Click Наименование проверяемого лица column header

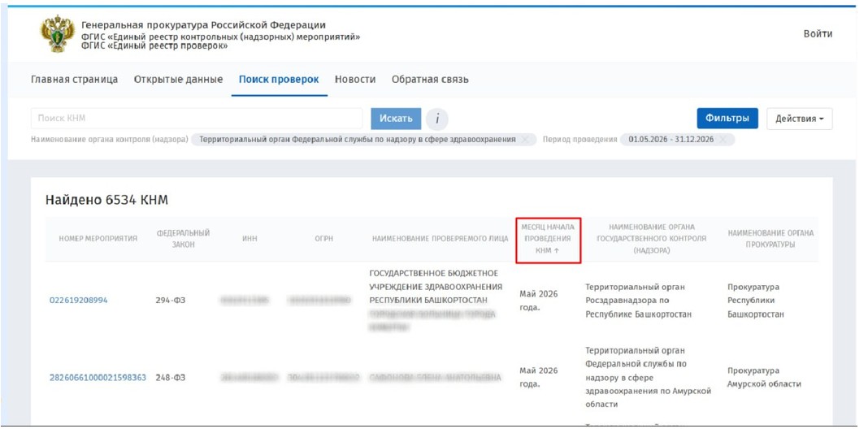[x=440, y=239]
